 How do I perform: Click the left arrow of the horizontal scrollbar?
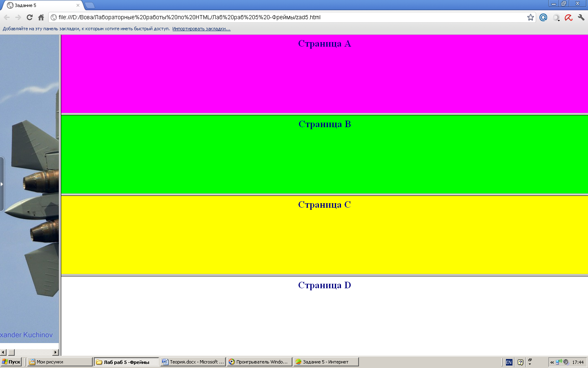pyautogui.click(x=3, y=352)
